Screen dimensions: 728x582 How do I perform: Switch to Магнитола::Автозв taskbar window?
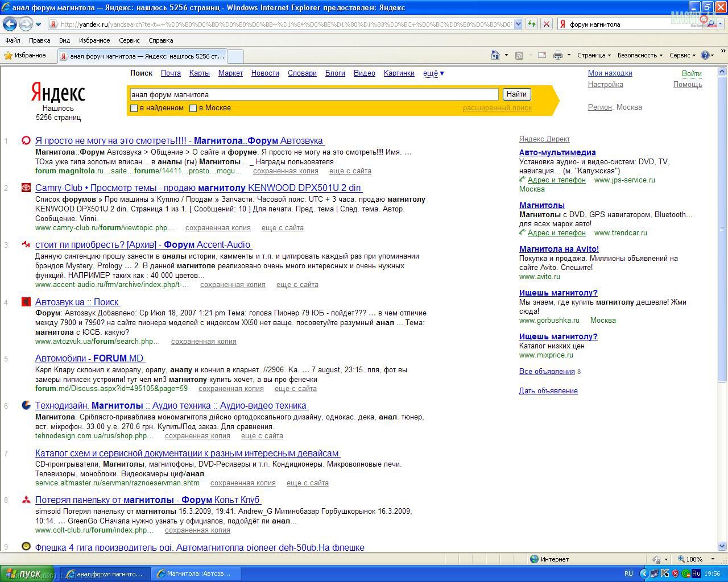[x=197, y=574]
